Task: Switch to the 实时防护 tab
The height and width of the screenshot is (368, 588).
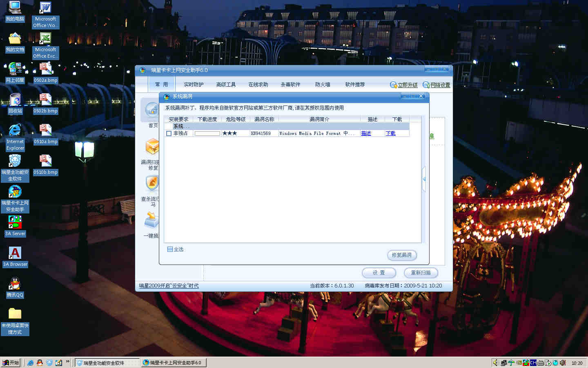Action: click(194, 85)
